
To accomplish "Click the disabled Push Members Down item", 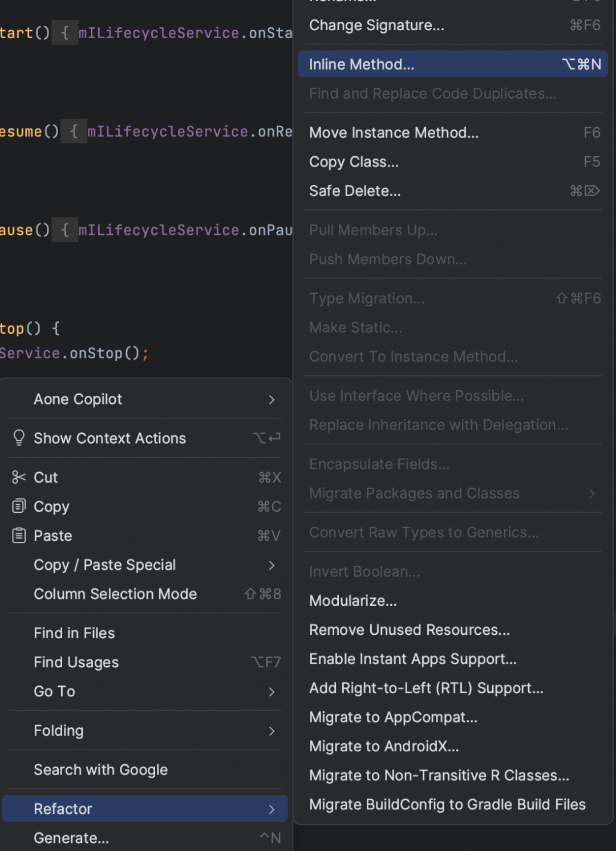I will pos(453,259).
